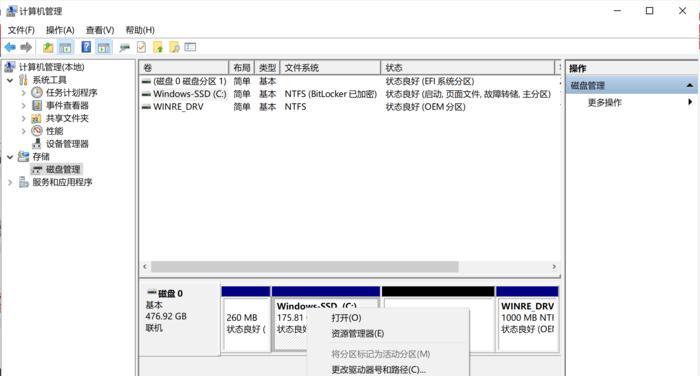Click the Back arrow toolbar icon
The width and height of the screenshot is (700, 376).
coord(10,47)
